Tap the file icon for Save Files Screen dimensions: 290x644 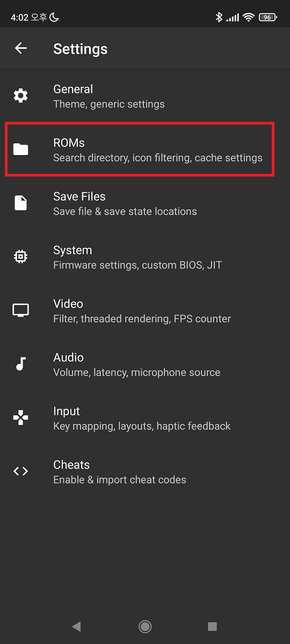[x=20, y=203]
